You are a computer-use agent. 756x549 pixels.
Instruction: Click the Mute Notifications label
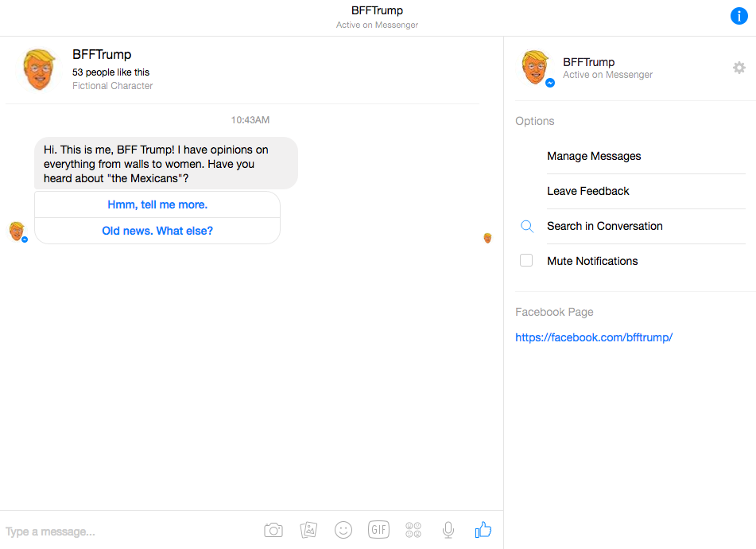(x=592, y=261)
